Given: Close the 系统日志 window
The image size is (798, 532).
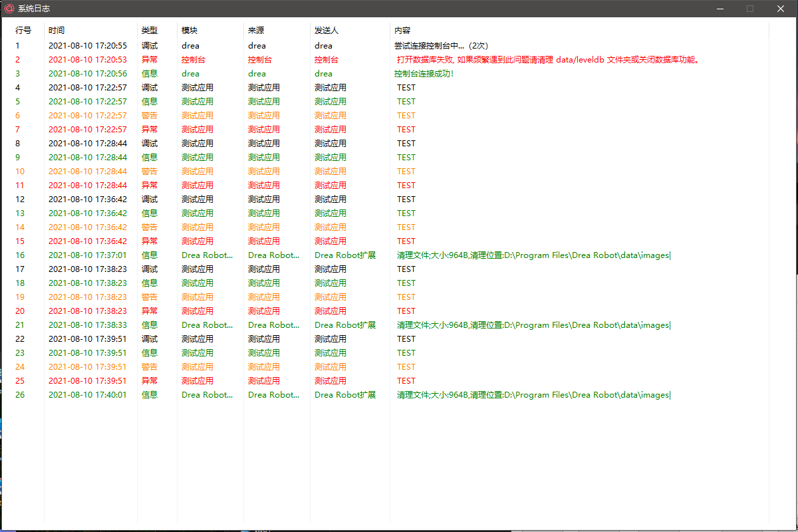Looking at the screenshot, I should [x=781, y=9].
